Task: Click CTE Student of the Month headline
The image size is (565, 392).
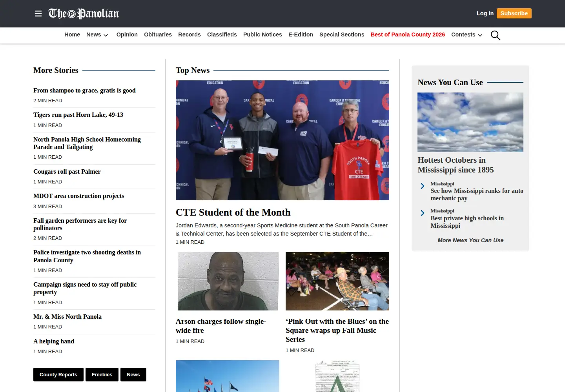Action: tap(233, 212)
